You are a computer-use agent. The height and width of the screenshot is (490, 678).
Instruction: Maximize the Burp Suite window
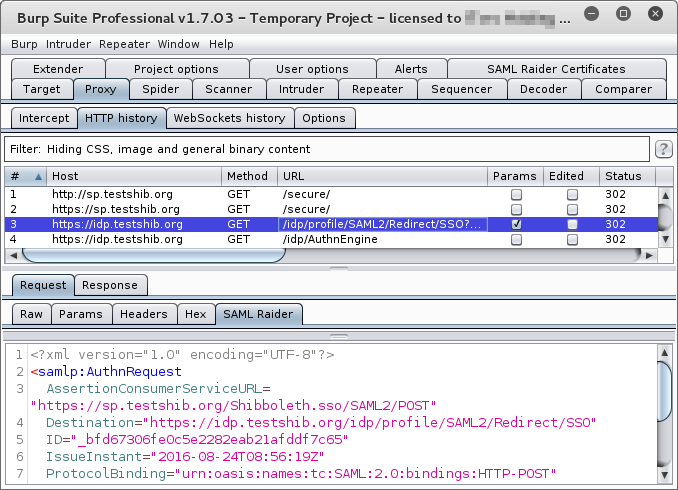pos(623,14)
